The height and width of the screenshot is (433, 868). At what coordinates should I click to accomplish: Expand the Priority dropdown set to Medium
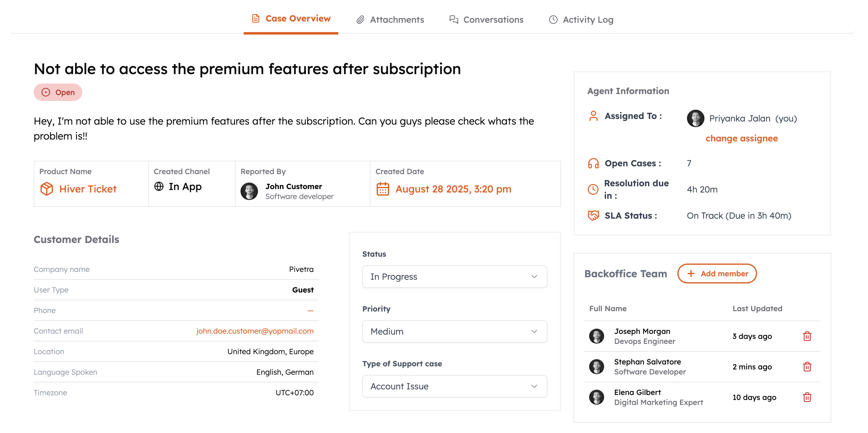[x=454, y=331]
